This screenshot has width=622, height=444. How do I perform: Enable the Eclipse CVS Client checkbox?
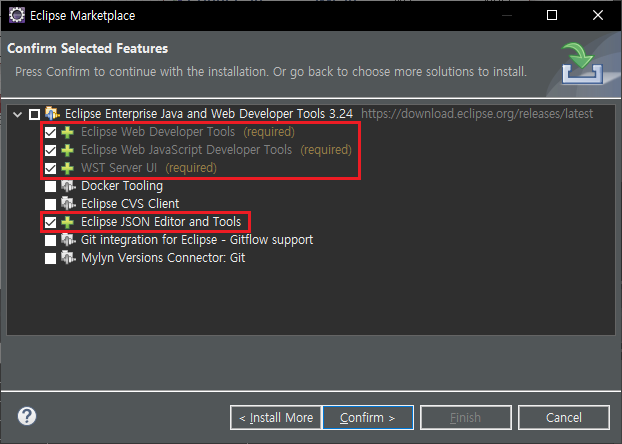point(50,204)
